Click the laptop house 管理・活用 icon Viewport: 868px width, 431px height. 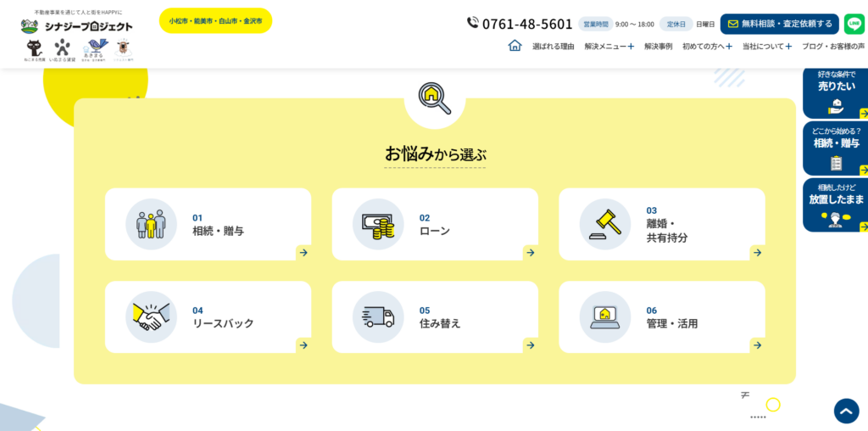pos(605,316)
